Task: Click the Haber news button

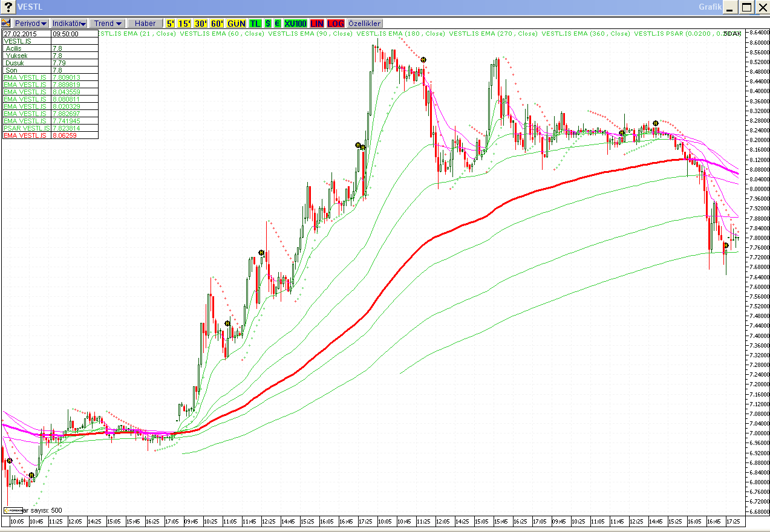Action: 145,23
